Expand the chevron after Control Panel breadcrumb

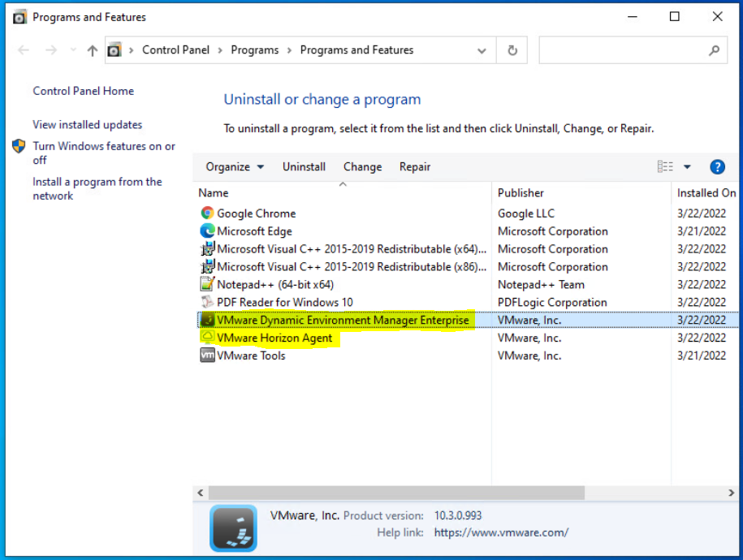220,50
